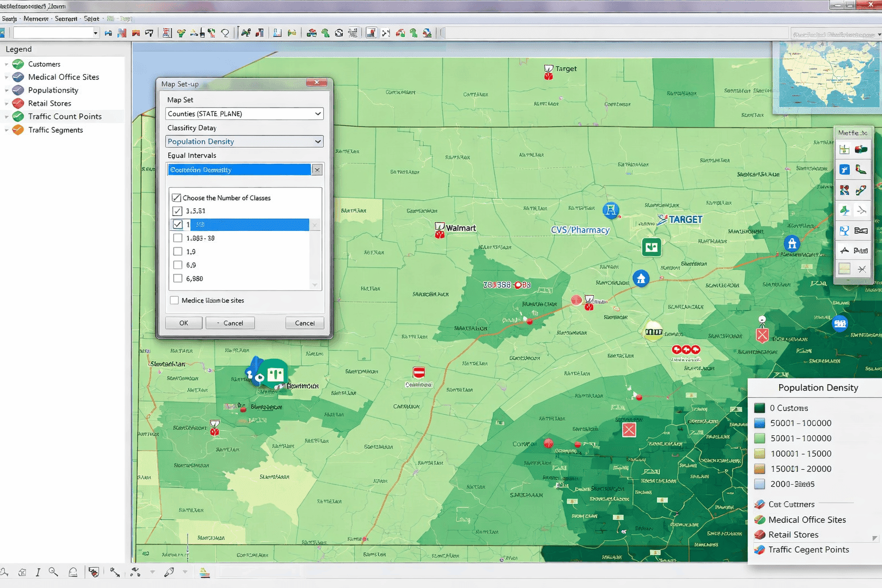Click the Walmart store marker on map

coord(440,230)
